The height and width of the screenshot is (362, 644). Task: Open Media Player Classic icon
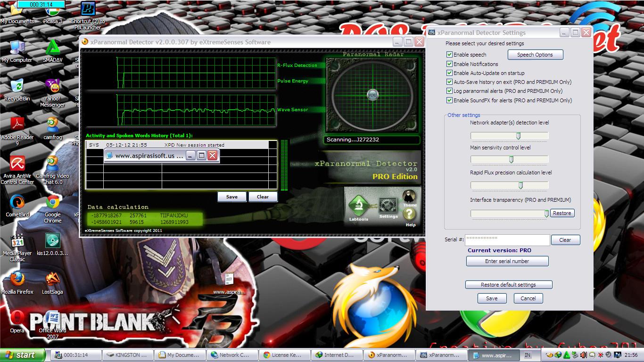click(17, 247)
